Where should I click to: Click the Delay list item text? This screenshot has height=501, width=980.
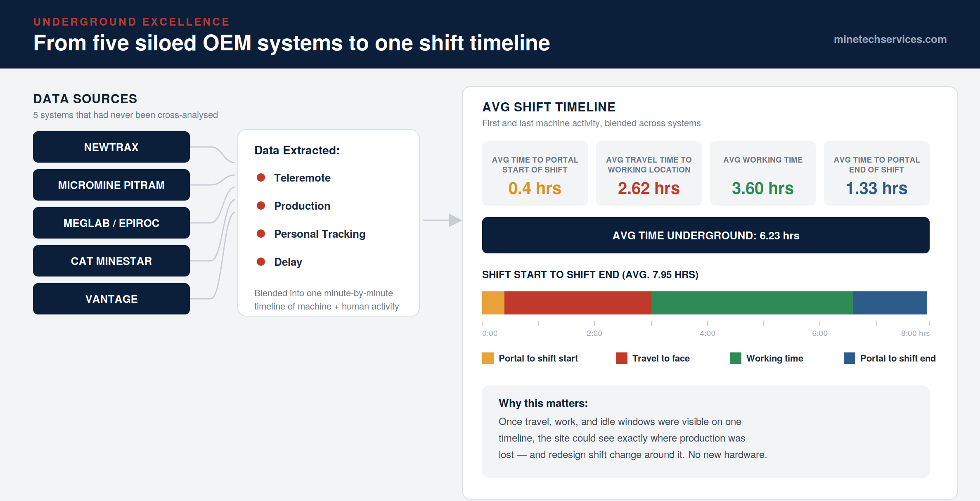pos(288,262)
